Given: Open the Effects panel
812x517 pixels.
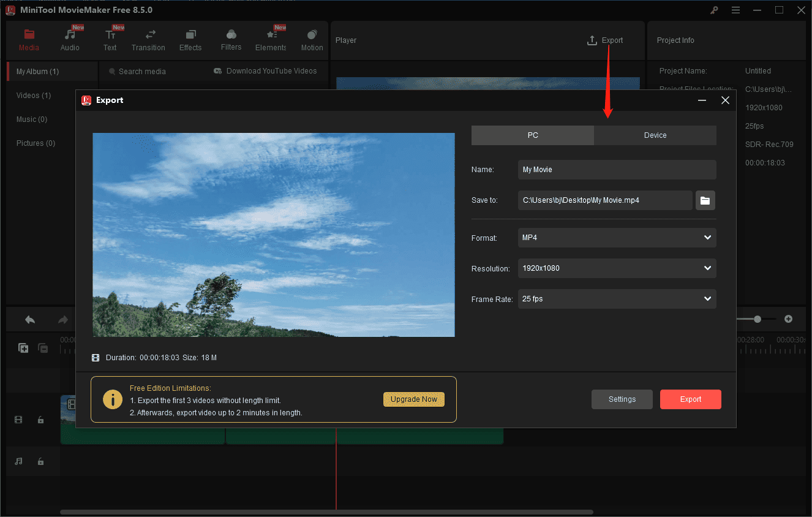Looking at the screenshot, I should coord(190,39).
